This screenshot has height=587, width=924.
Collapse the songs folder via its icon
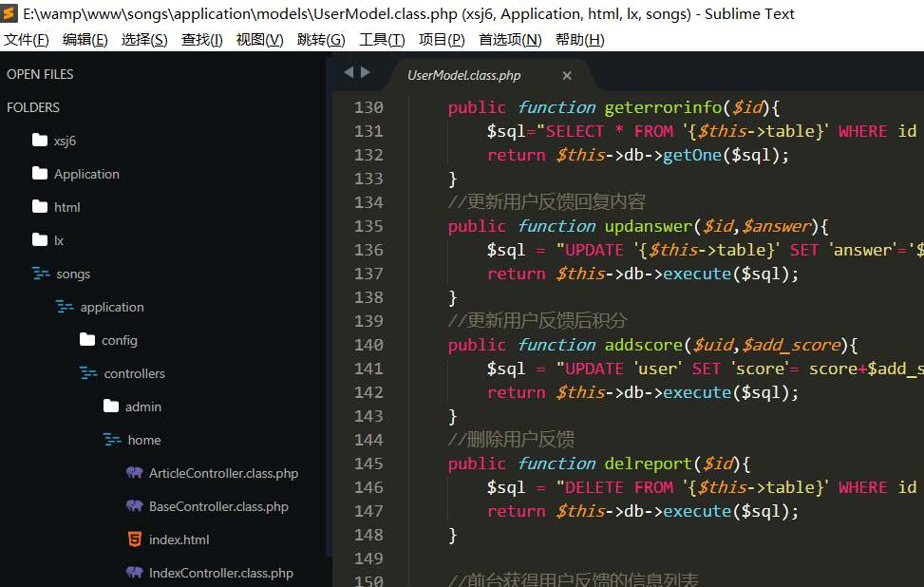coord(41,274)
